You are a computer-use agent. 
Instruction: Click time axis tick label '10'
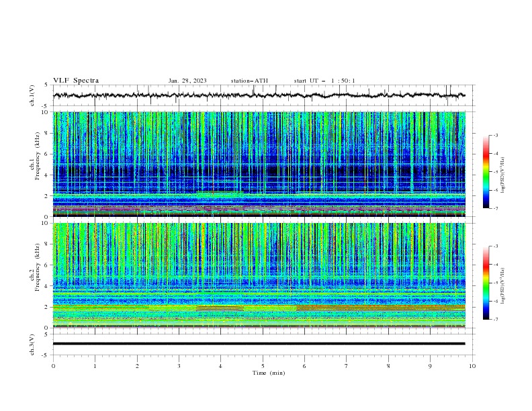472,366
